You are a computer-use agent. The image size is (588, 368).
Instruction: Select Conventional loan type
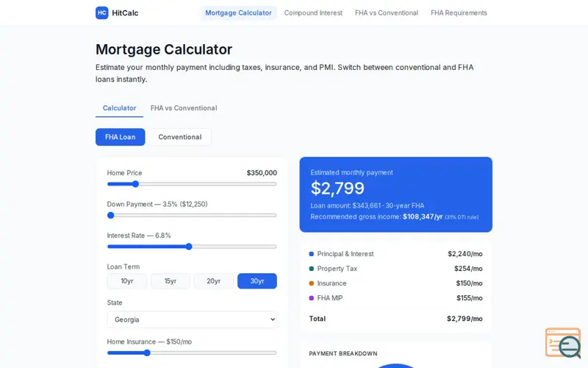[180, 137]
